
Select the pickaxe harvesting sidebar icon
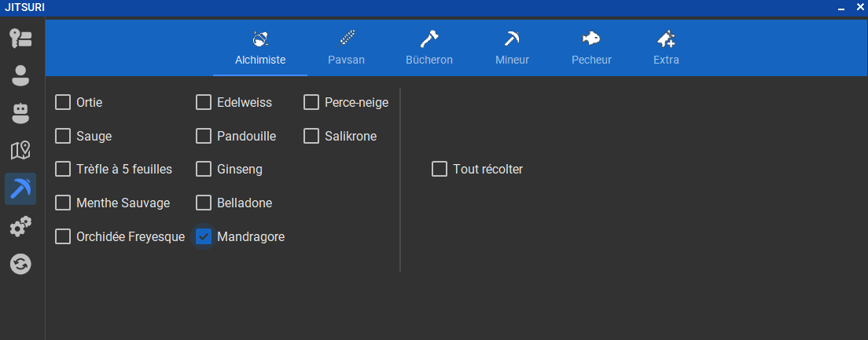pyautogui.click(x=20, y=188)
